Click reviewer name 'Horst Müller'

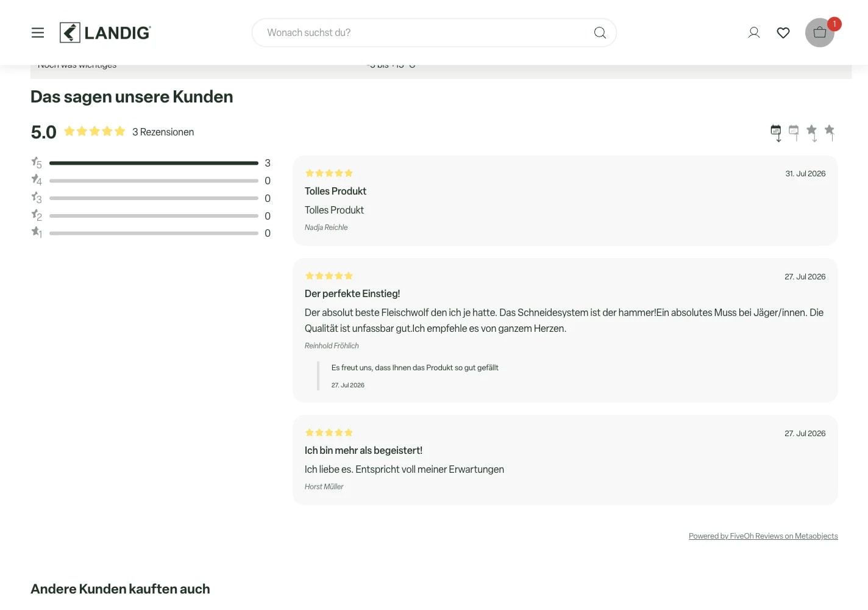(x=324, y=487)
